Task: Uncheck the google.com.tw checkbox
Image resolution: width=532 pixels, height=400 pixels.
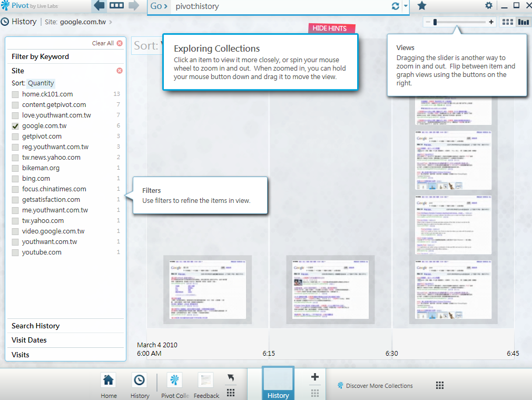Action: [15, 126]
